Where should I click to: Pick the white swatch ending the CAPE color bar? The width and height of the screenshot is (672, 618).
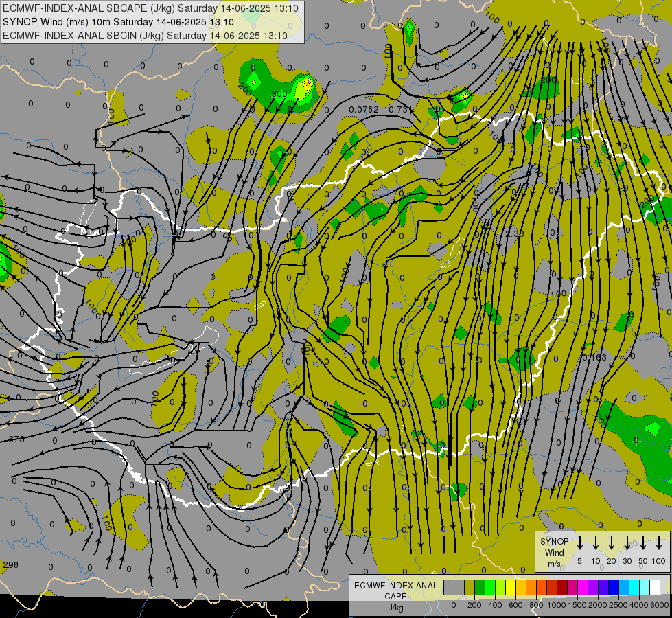pos(654,588)
